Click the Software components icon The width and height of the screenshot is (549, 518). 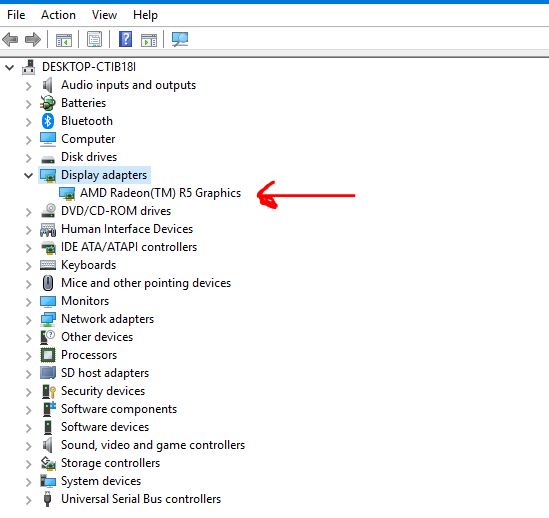pos(49,409)
